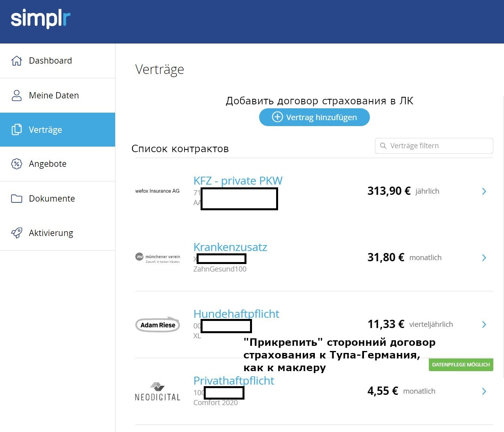This screenshot has height=432, width=504.
Task: Click the magnifier icon in the filter field
Action: coord(383,146)
